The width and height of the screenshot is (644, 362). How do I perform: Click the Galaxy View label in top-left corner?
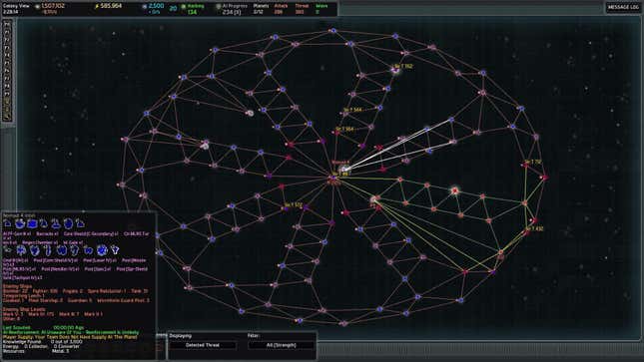[x=16, y=6]
